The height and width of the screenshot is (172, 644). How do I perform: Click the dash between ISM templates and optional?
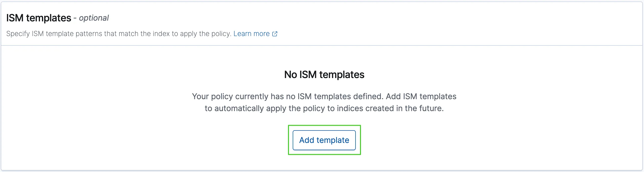pyautogui.click(x=75, y=18)
